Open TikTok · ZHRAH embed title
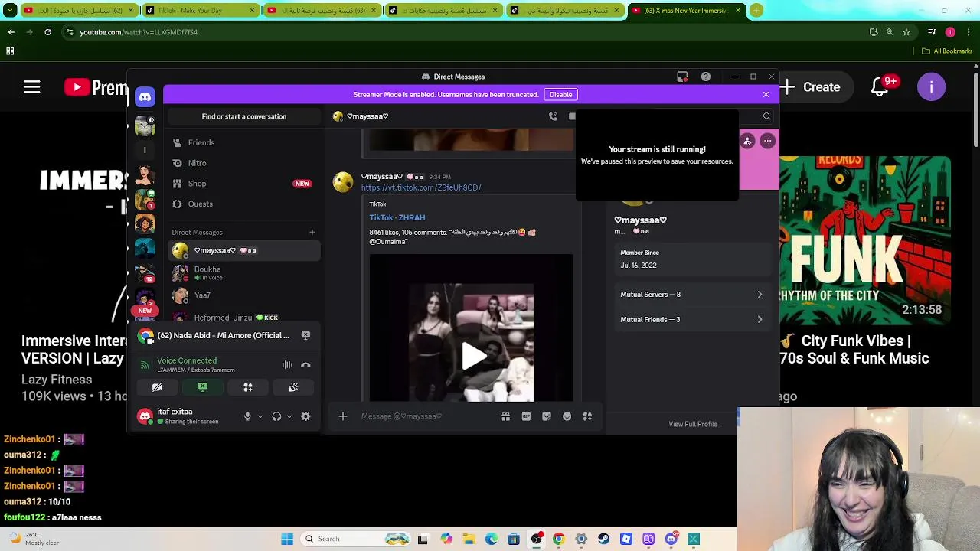 click(397, 217)
